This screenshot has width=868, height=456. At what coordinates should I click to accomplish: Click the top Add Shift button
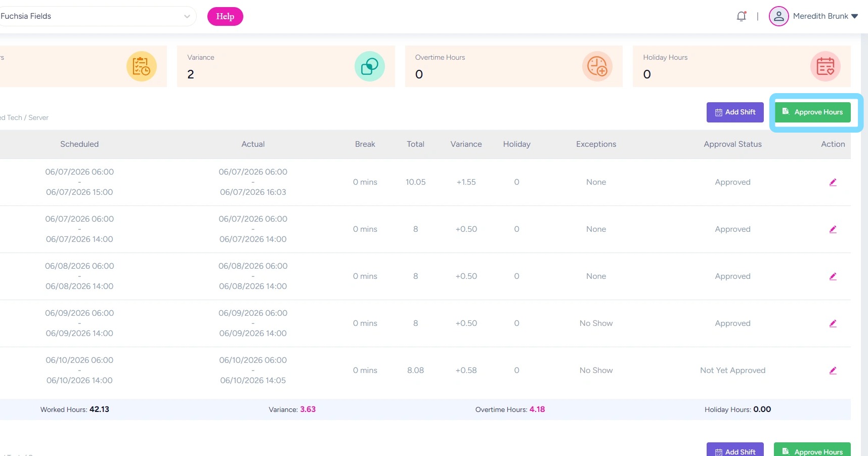pos(735,112)
